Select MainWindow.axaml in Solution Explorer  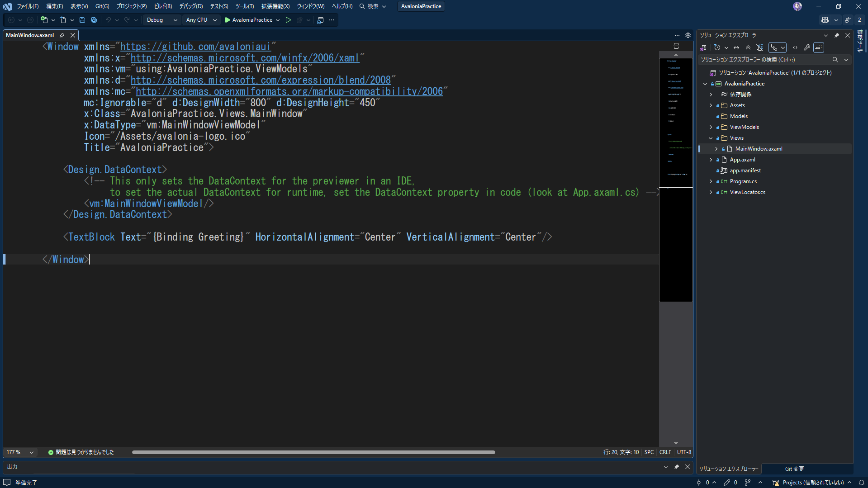759,149
